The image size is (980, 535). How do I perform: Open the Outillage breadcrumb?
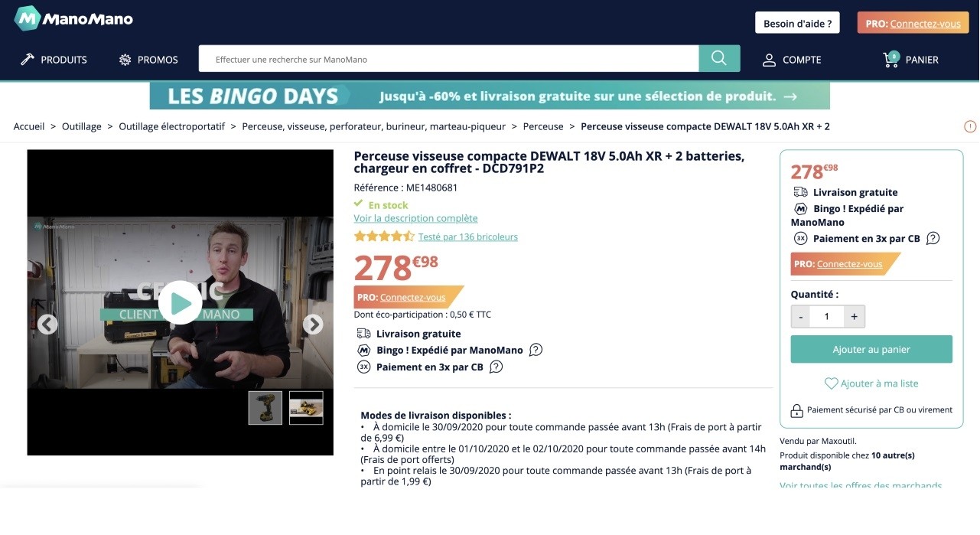pyautogui.click(x=82, y=126)
